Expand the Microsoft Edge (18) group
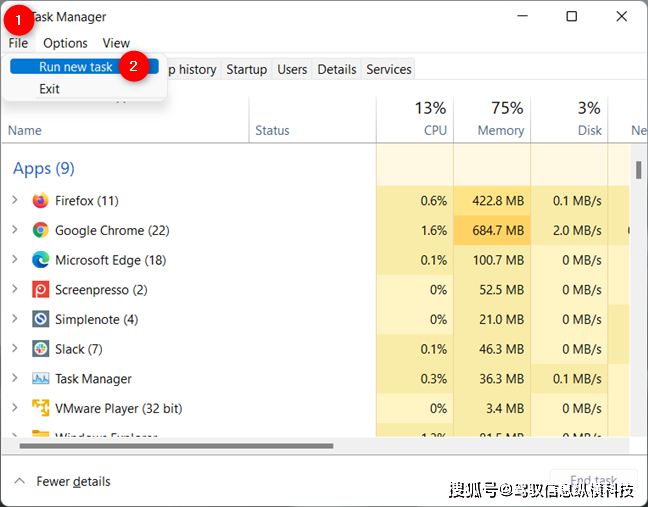The width and height of the screenshot is (648, 507). [x=15, y=259]
